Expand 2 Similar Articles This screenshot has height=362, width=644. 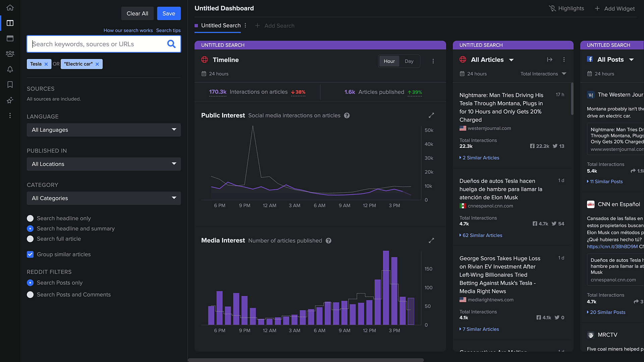(479, 158)
